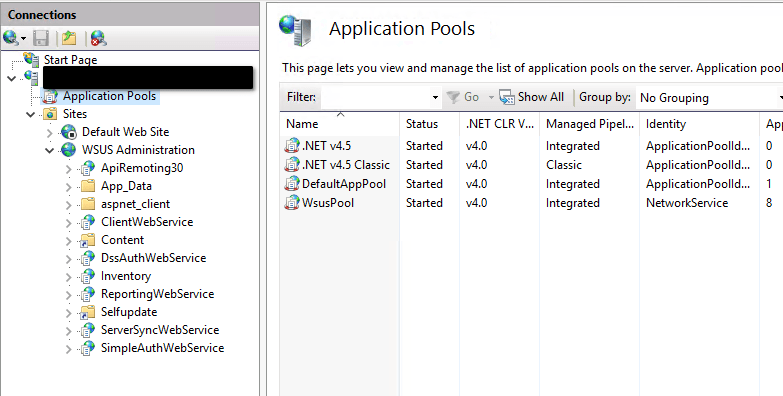Click the Content virtual directory icon
Screen dimensions: 783x396
point(88,240)
